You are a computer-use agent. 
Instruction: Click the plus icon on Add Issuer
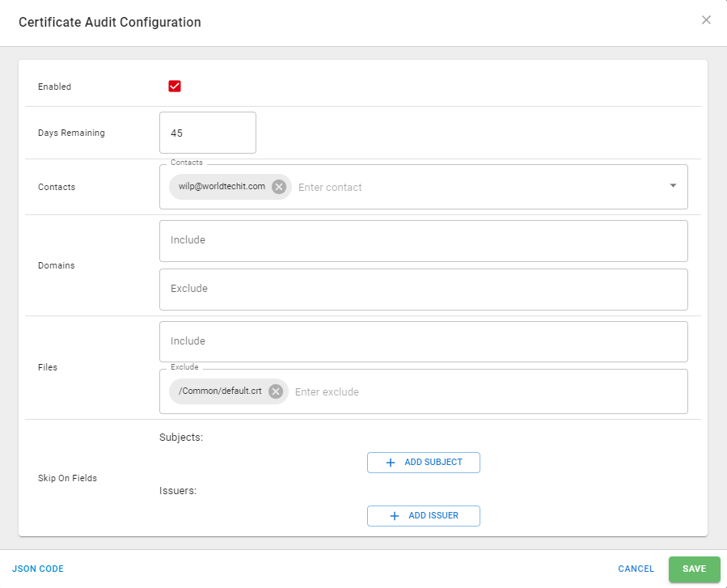(395, 516)
